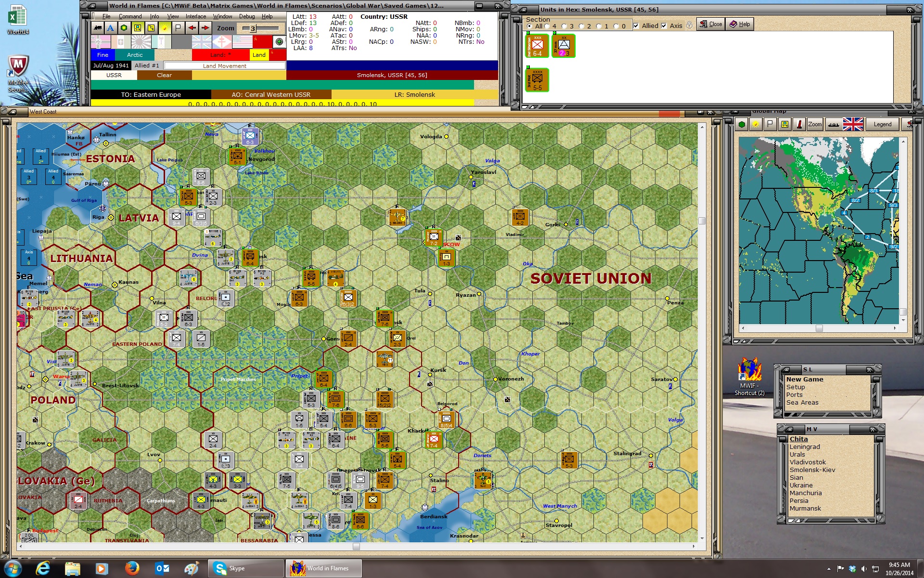Click the red left arrow icon

point(192,28)
